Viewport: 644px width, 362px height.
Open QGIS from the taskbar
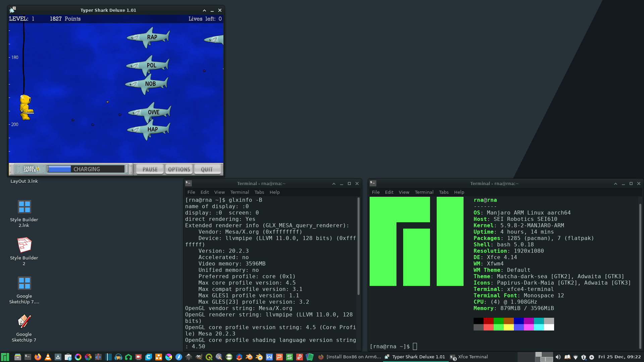coord(209,357)
